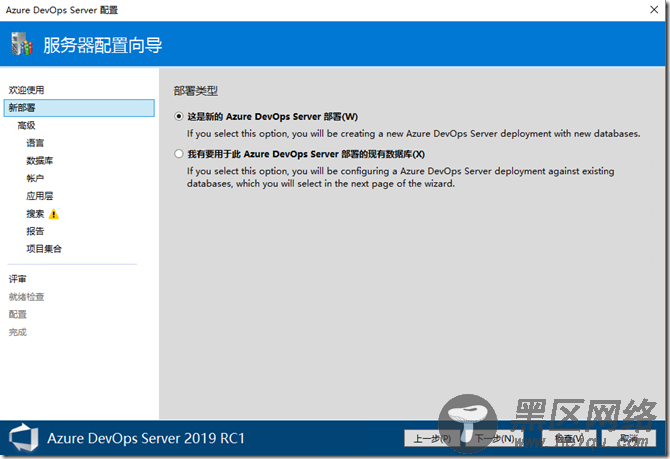Click 部署类型 heading text
The height and width of the screenshot is (459, 670).
196,91
